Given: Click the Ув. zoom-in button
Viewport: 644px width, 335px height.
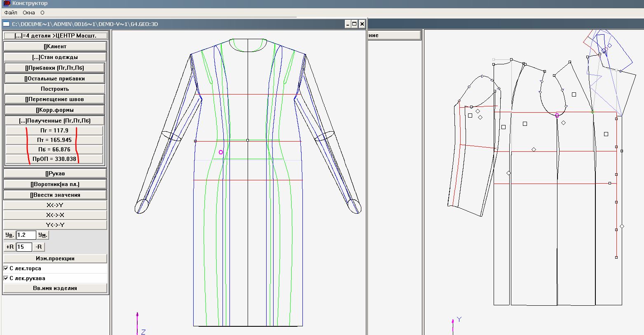Looking at the screenshot, I should coord(9,235).
